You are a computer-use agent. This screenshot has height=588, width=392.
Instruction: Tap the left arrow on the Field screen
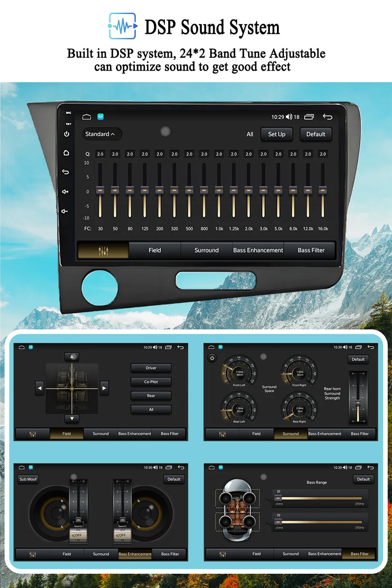[40, 388]
